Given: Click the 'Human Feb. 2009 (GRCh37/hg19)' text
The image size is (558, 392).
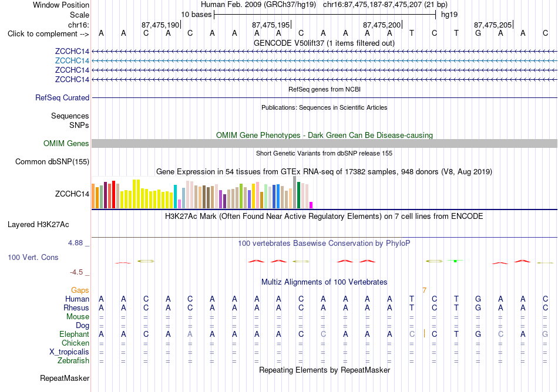Looking at the screenshot, I should click(258, 5).
